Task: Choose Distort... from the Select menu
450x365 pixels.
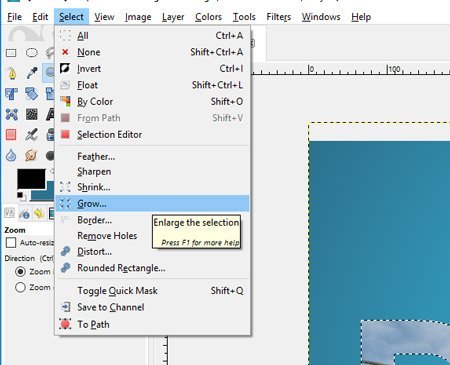Action: [x=103, y=251]
